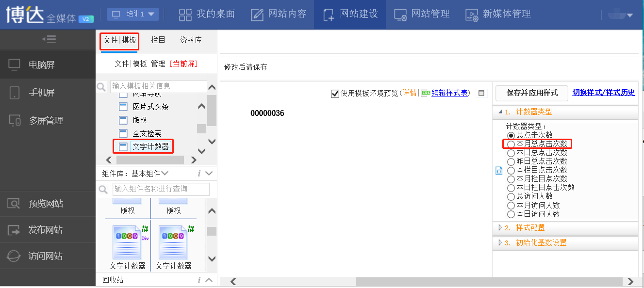Click in the 输入组件名称进行查询 field

tap(161, 189)
